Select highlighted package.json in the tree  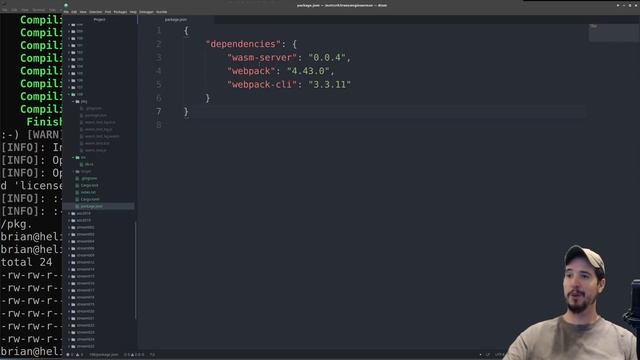(98, 206)
